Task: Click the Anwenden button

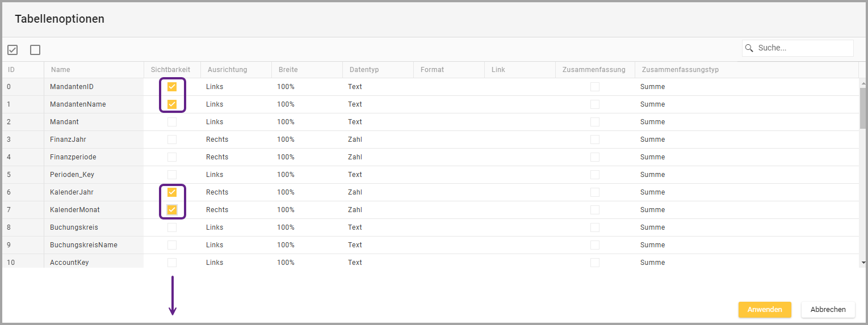Action: pyautogui.click(x=764, y=310)
